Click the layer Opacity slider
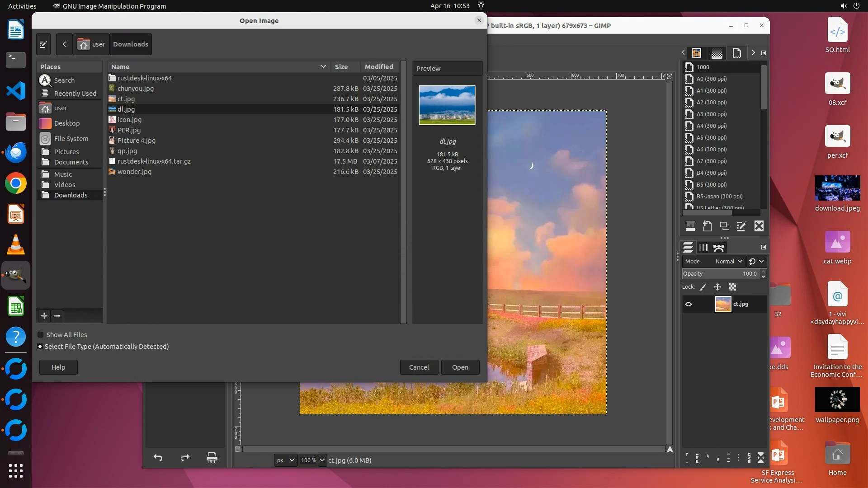This screenshot has width=868, height=488. tap(719, 274)
